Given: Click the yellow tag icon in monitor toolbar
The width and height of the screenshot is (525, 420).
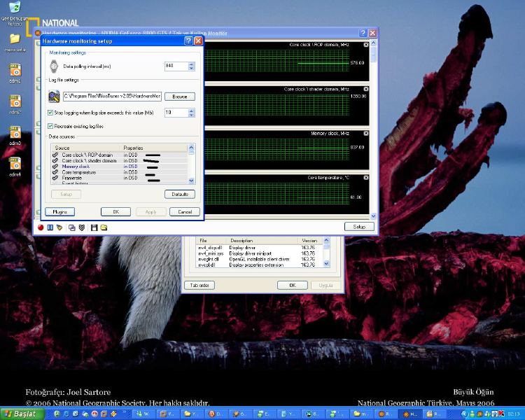Looking at the screenshot, I should point(59,227).
